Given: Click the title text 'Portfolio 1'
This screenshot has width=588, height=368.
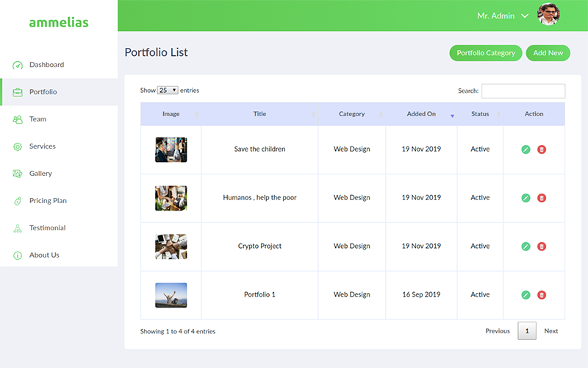Looking at the screenshot, I should pos(260,294).
